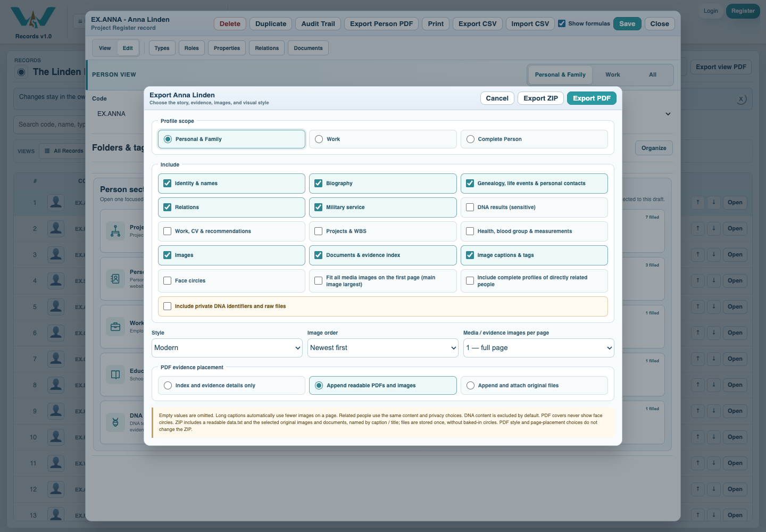766x532 pixels.
Task: Click the down arrow in record row 10
Action: (714, 437)
